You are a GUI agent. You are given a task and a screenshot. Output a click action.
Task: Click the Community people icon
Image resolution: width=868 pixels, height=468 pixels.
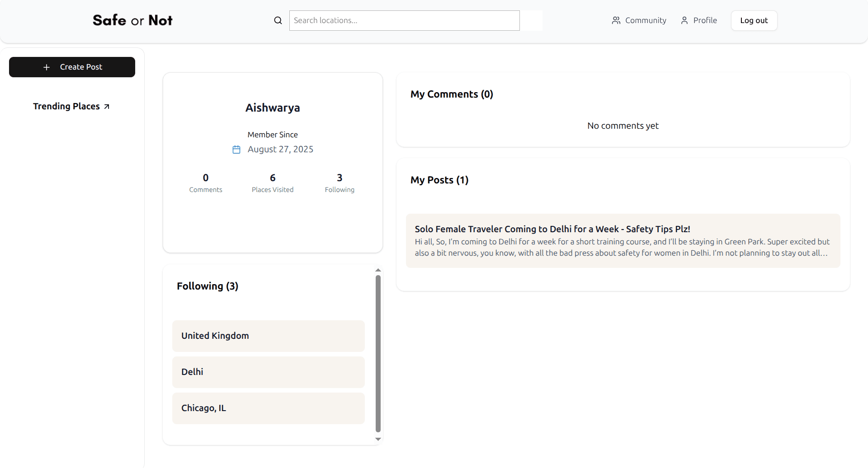[616, 20]
